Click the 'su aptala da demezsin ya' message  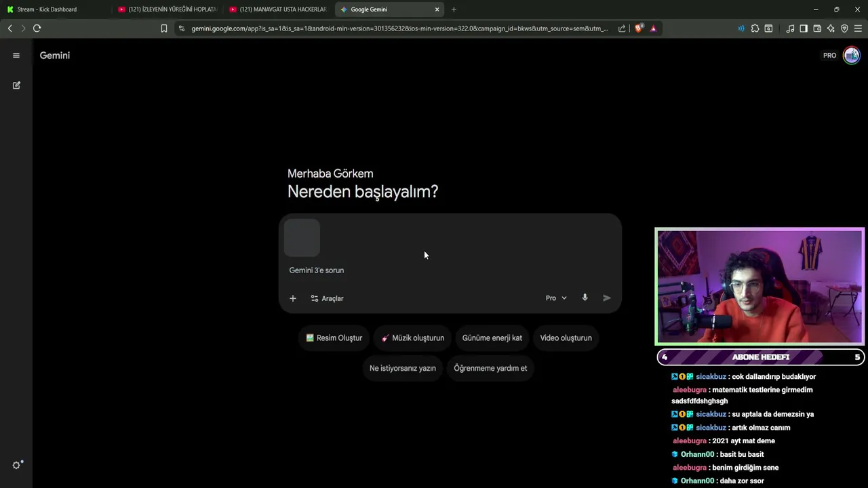(773, 414)
